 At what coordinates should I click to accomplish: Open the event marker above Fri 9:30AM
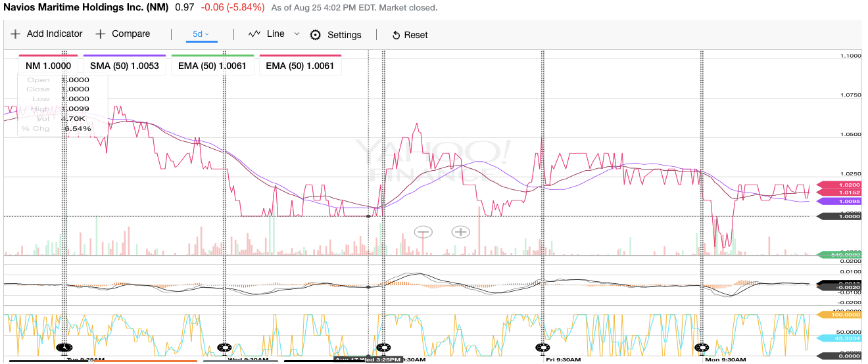(x=542, y=348)
